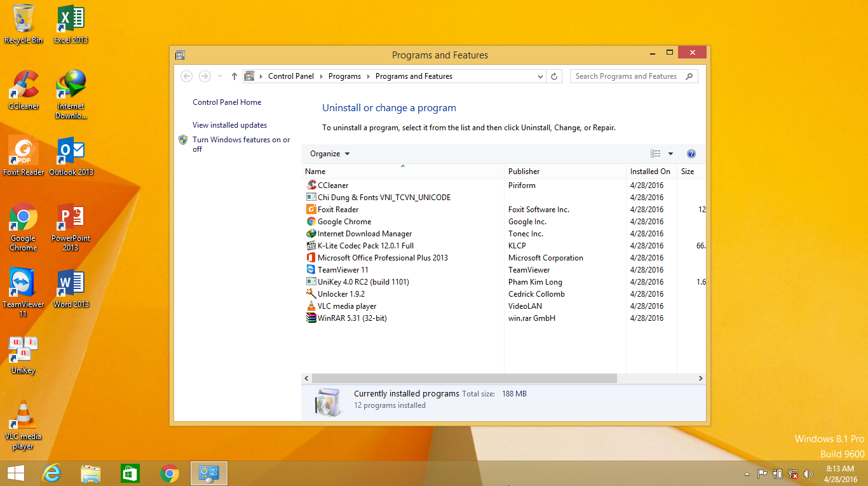Sort by the Name column header
This screenshot has width=868, height=486.
402,172
